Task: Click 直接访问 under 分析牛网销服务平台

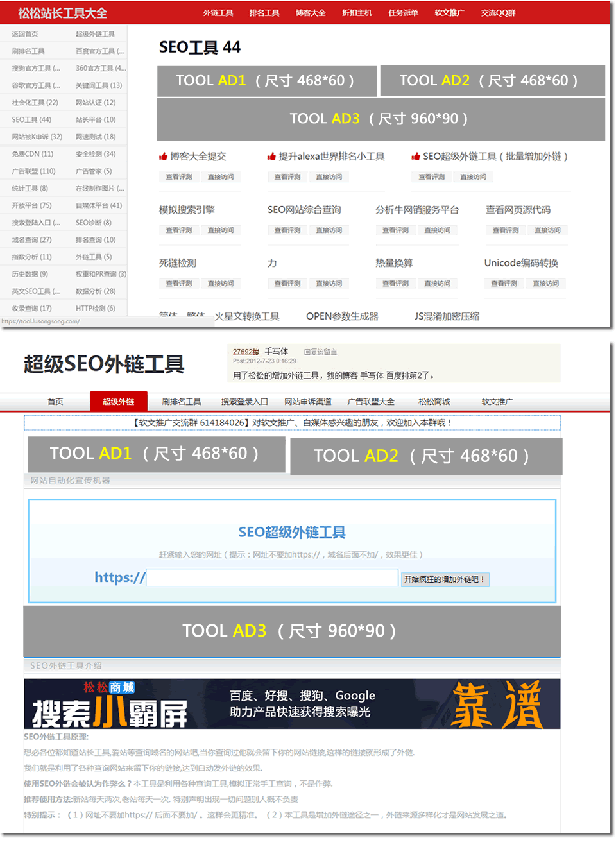Action: point(438,230)
